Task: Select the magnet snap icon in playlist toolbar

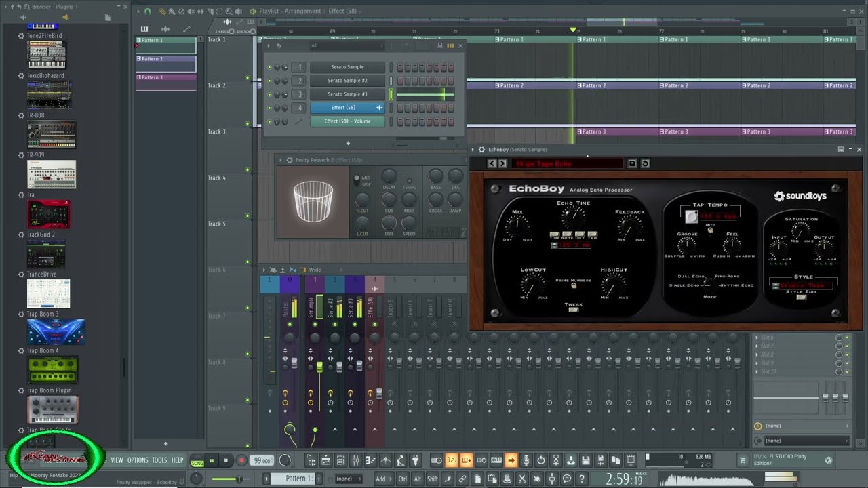Action: [x=148, y=11]
